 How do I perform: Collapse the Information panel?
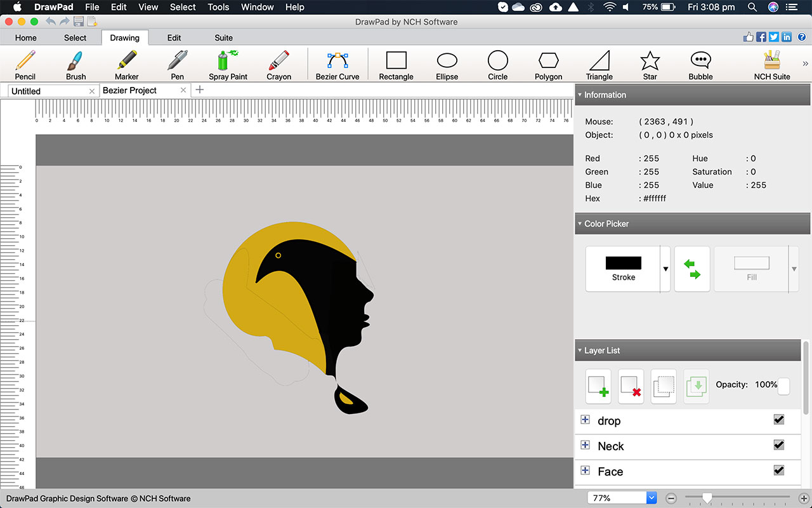coord(580,95)
